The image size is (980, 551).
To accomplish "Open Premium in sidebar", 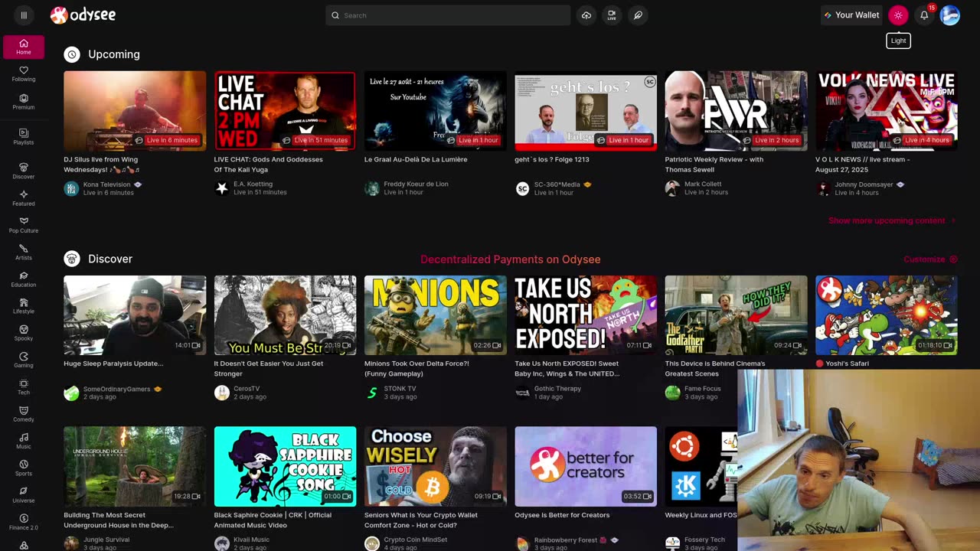I will click(24, 102).
